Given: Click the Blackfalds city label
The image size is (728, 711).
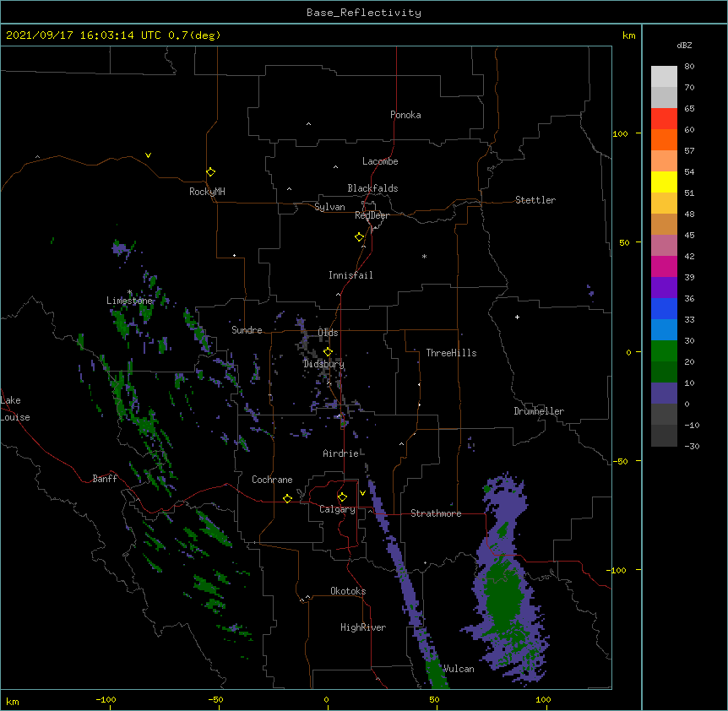Looking at the screenshot, I should click(372, 188).
